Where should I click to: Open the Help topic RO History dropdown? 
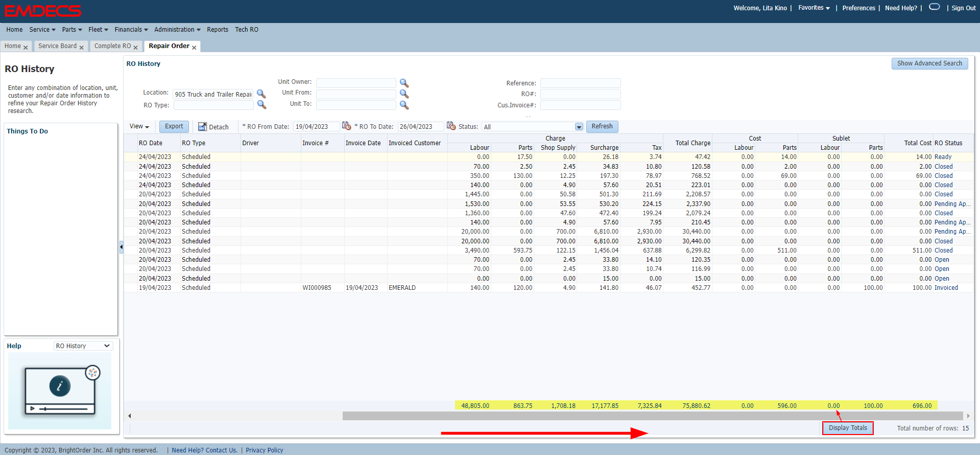point(83,346)
